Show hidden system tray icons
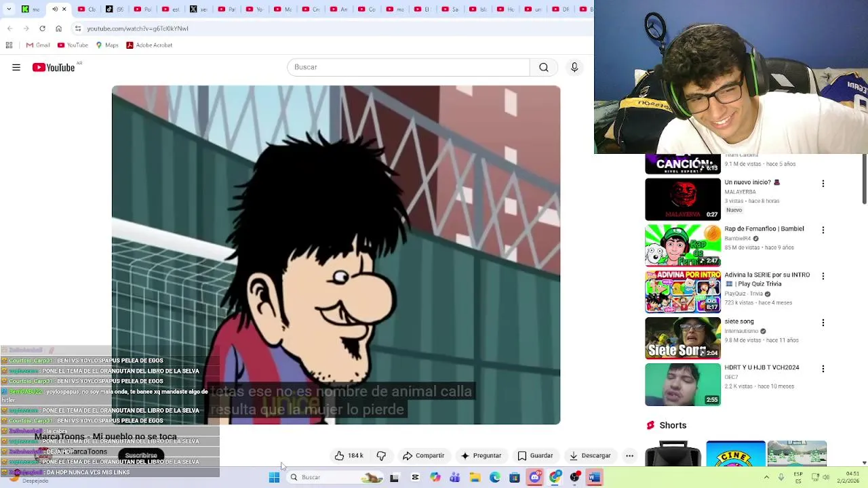The image size is (868, 488). click(x=766, y=477)
